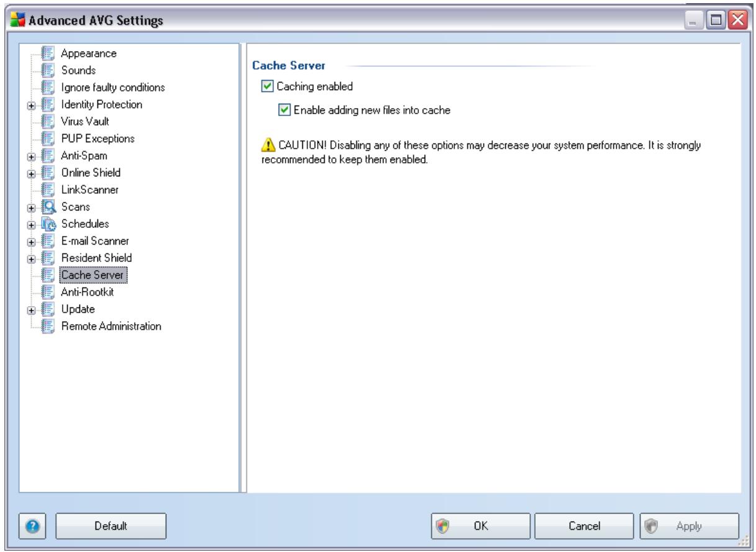Select Sounds in settings tree
Viewport: 756px width, 552px height.
coord(78,70)
